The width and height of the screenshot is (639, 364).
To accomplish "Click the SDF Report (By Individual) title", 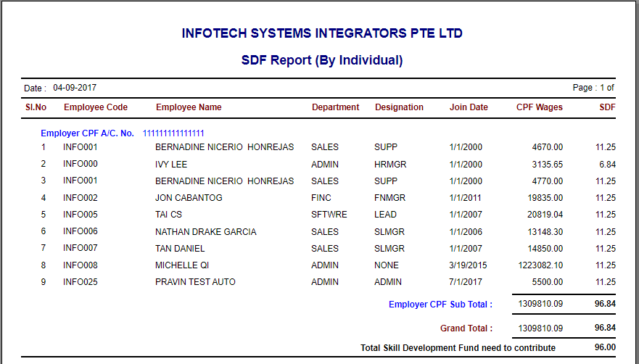I will 321,60.
